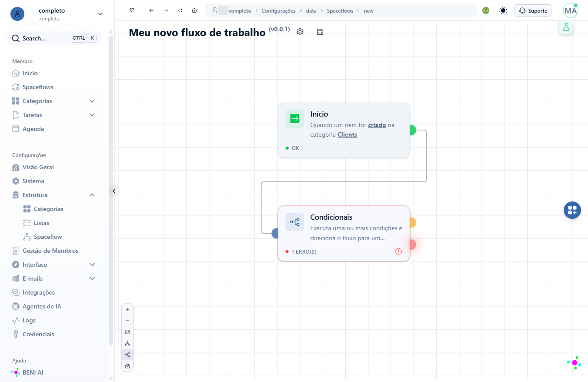
Task: Collapse the Estrutura section
Action: [92, 195]
